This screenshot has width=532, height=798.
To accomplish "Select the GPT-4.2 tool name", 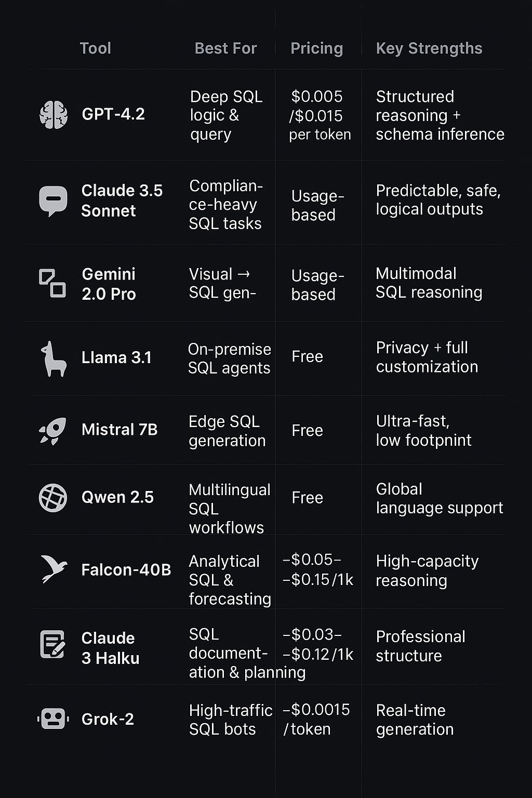I will click(x=113, y=114).
